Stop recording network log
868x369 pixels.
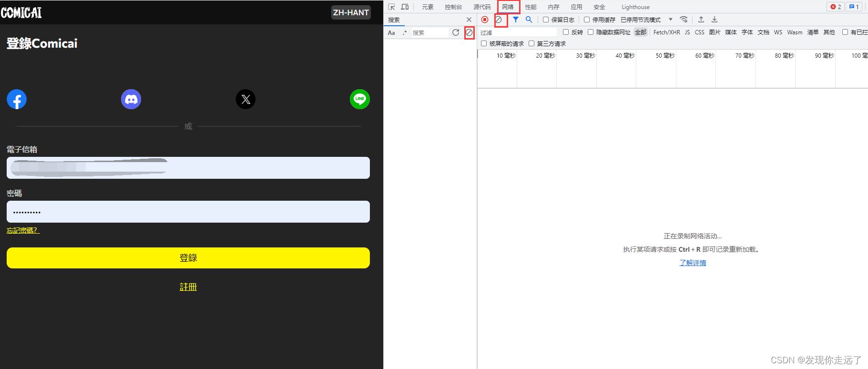485,20
